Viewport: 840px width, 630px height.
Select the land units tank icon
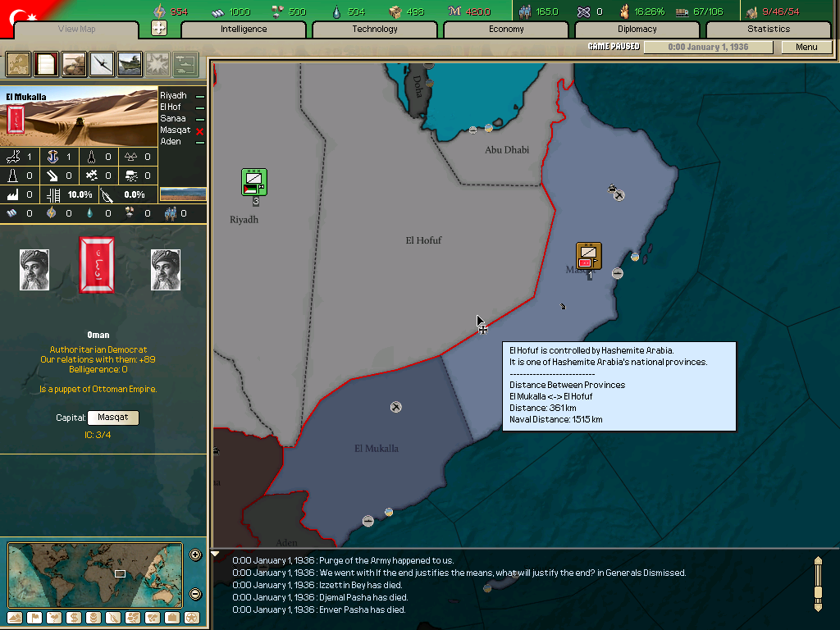click(x=74, y=63)
